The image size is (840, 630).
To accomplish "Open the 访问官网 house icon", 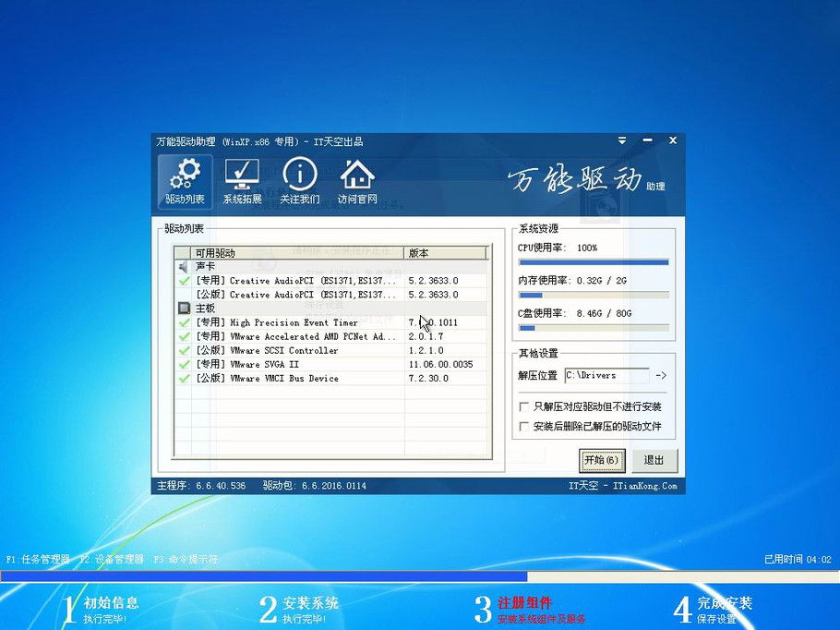I will [x=357, y=182].
